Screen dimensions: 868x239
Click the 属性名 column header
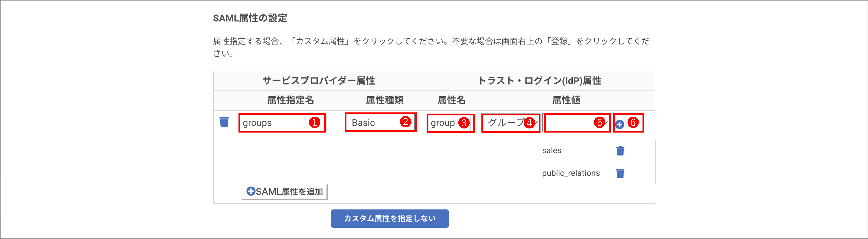(451, 100)
